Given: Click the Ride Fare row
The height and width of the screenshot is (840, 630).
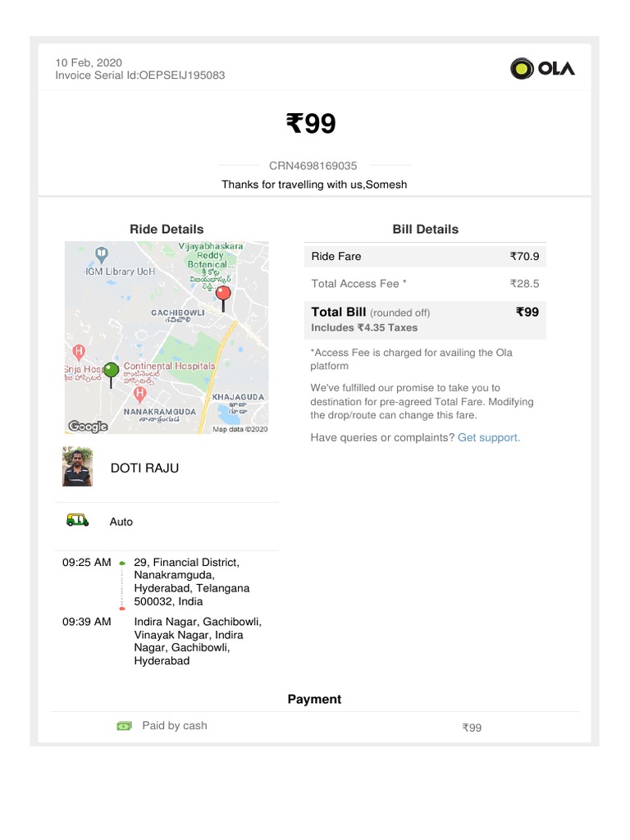Looking at the screenshot, I should 424,256.
